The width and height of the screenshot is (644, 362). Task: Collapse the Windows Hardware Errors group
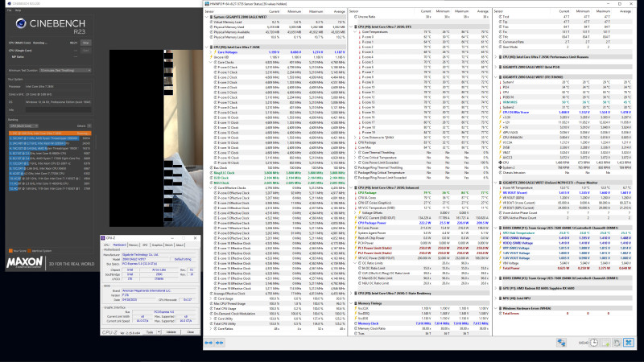tap(496, 308)
